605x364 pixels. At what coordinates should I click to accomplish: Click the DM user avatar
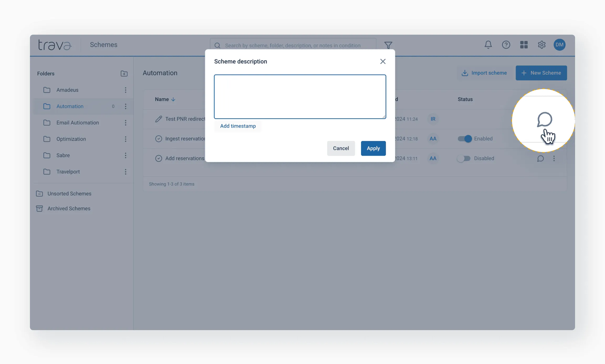559,45
